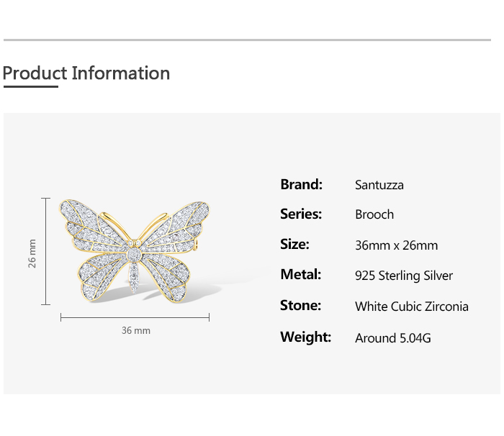Image resolution: width=504 pixels, height=436 pixels.
Task: Click the Brooch series value
Action: 374,214
